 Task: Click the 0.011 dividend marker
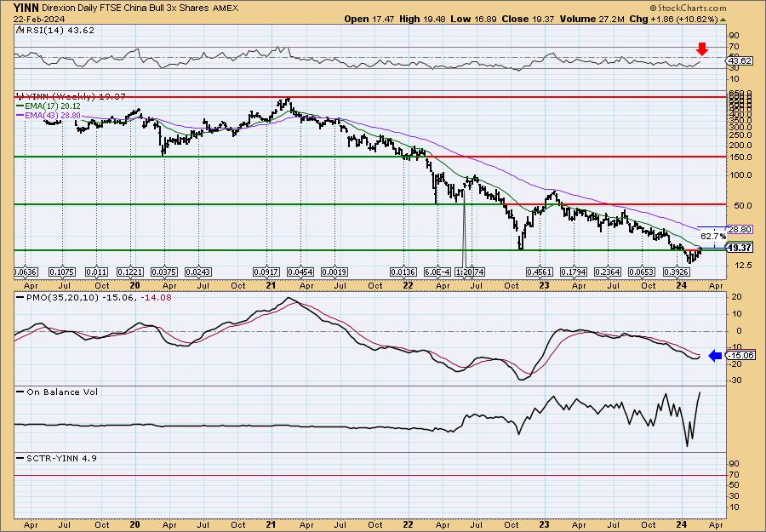[x=96, y=272]
